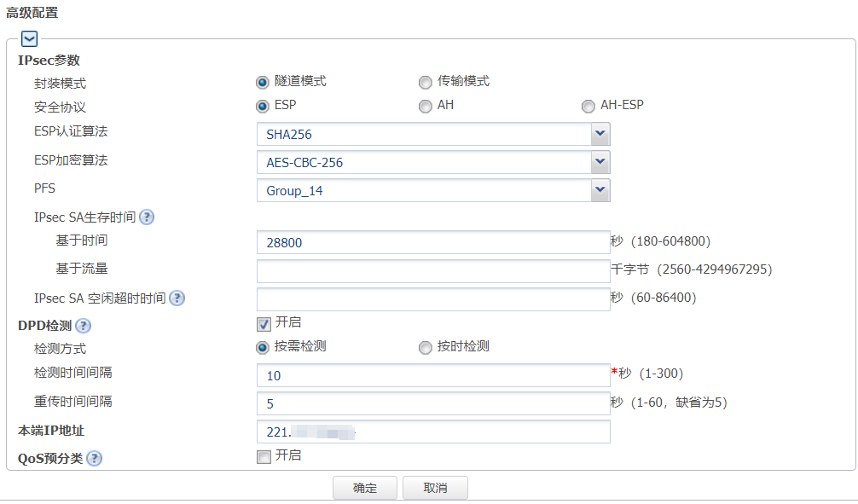Enable QoS预分类 开启 checkbox
This screenshot has width=858, height=504.
point(264,456)
